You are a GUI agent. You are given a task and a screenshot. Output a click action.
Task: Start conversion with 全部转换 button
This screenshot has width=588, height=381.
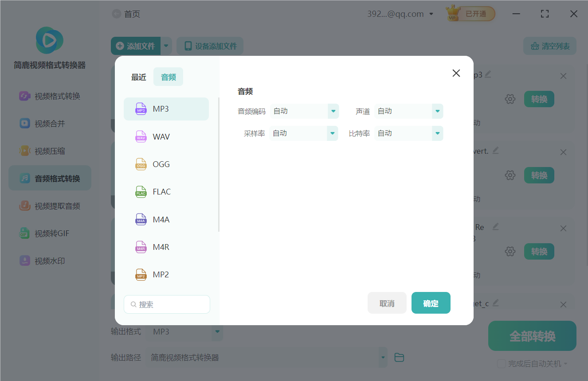(532, 336)
